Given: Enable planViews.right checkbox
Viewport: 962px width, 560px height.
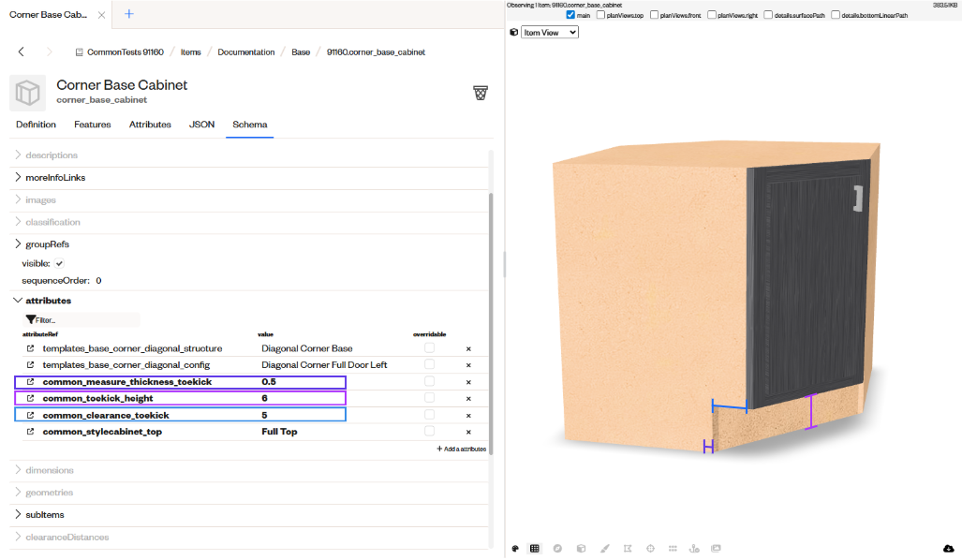Looking at the screenshot, I should (x=712, y=15).
